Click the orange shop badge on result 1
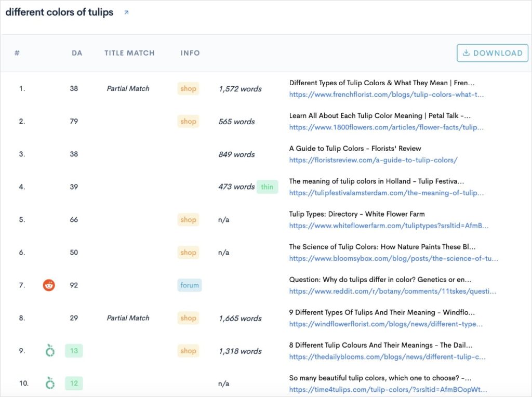532x397 pixels. click(x=188, y=88)
